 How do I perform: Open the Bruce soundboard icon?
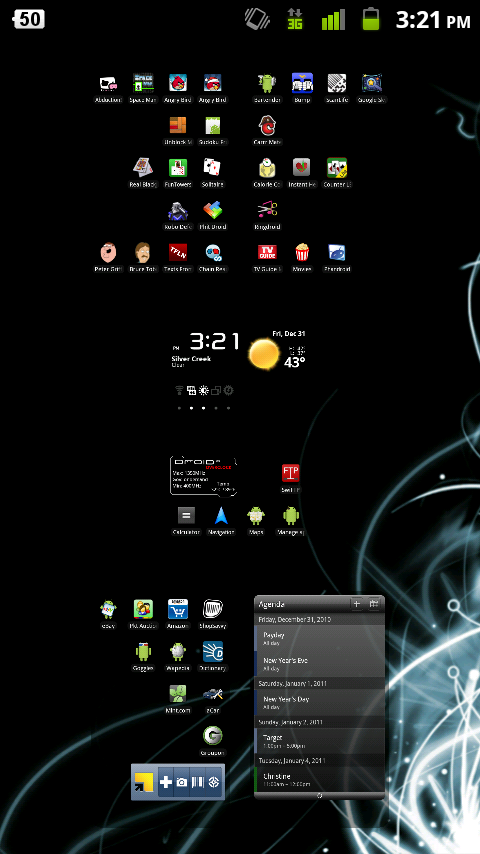click(x=143, y=253)
